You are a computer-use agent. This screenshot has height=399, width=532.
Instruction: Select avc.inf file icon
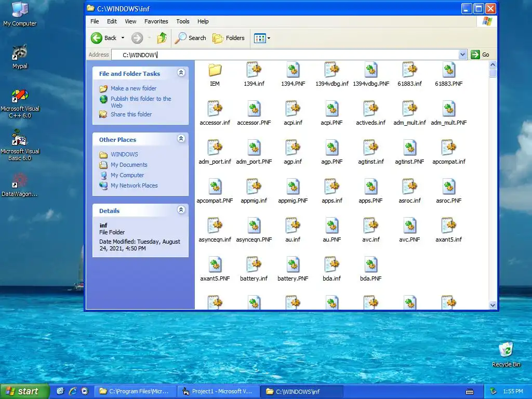pos(371,225)
